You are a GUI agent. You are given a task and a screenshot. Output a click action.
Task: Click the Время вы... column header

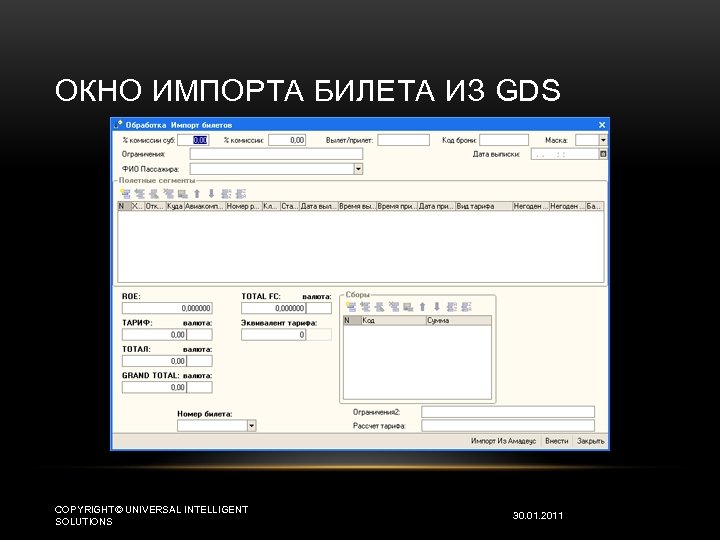click(357, 206)
